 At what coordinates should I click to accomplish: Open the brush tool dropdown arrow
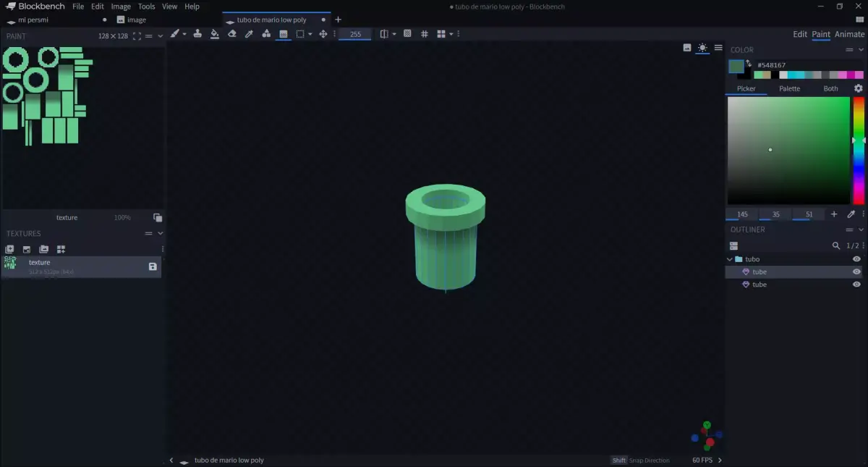click(183, 33)
